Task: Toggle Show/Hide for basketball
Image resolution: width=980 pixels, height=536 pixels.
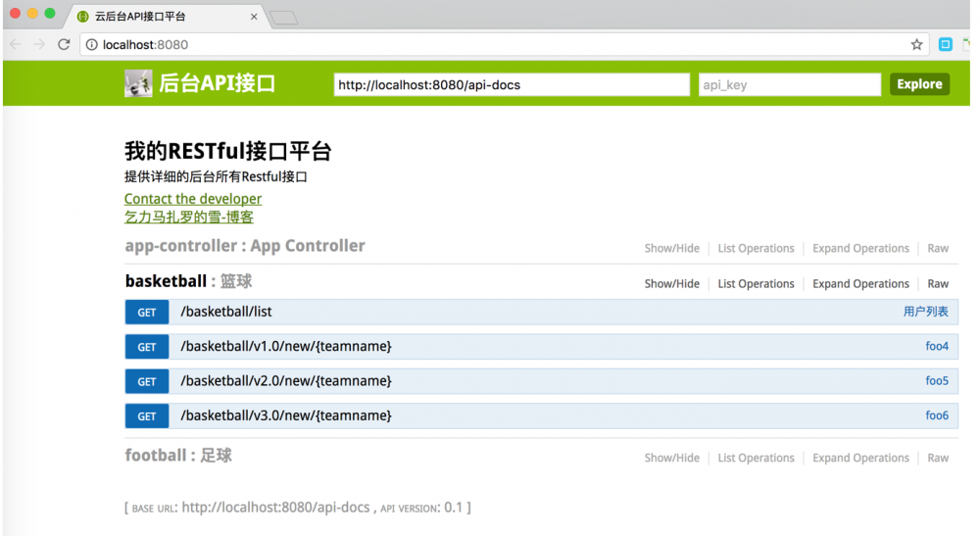Action: [x=672, y=283]
